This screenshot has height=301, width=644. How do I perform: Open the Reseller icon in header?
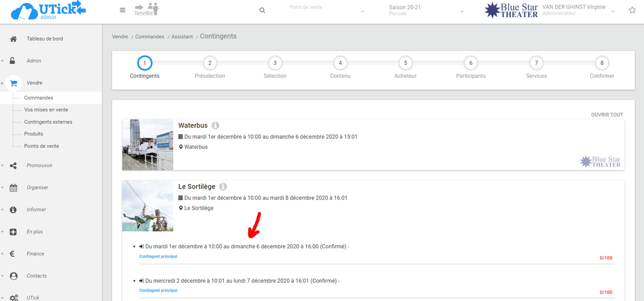point(146,9)
